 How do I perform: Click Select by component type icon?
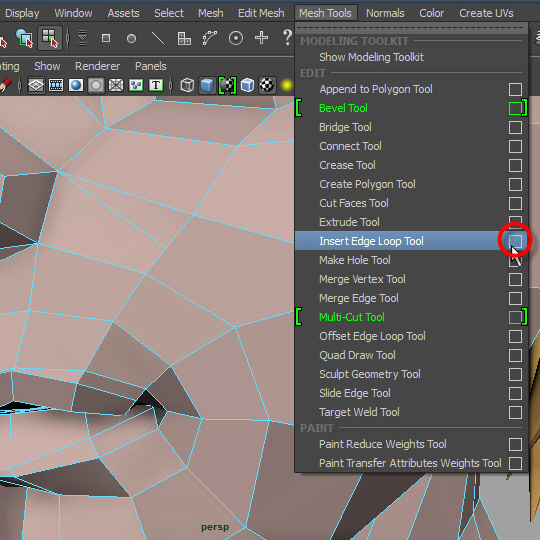click(x=50, y=38)
